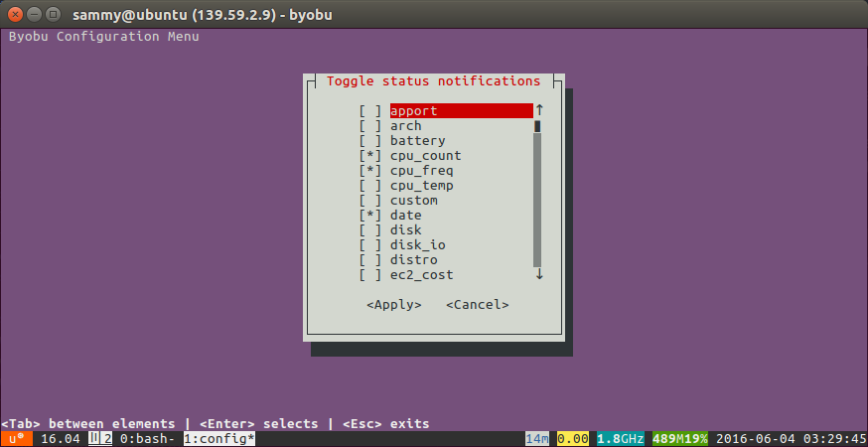Select the cpu_count label
Screen dimensions: 868x447
point(426,156)
